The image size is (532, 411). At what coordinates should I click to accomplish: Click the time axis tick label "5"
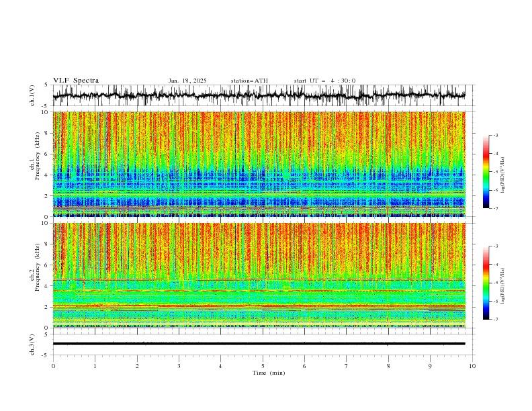263,366
